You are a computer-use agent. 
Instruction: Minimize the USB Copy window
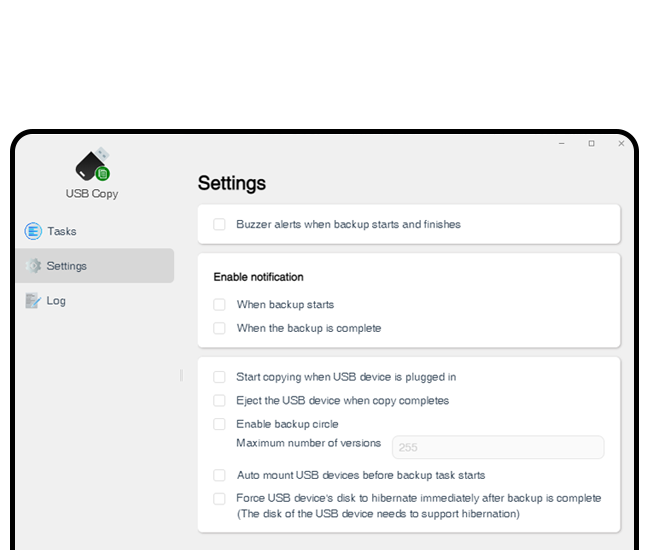pos(561,144)
